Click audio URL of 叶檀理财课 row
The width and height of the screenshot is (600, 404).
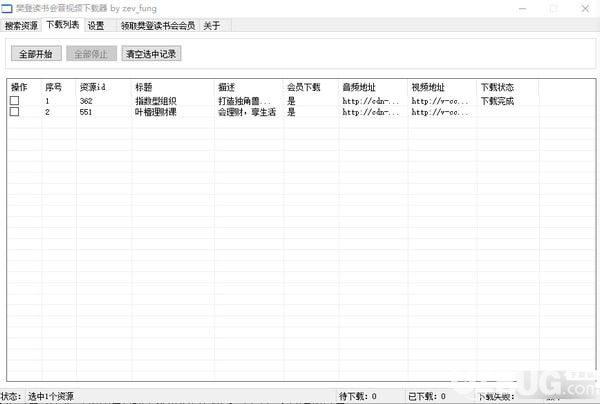(370, 112)
